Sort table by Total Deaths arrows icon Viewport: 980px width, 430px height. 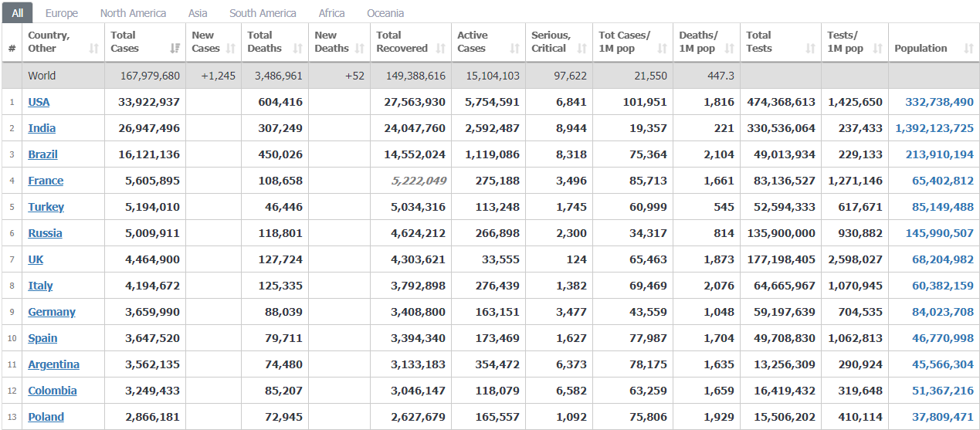click(297, 49)
